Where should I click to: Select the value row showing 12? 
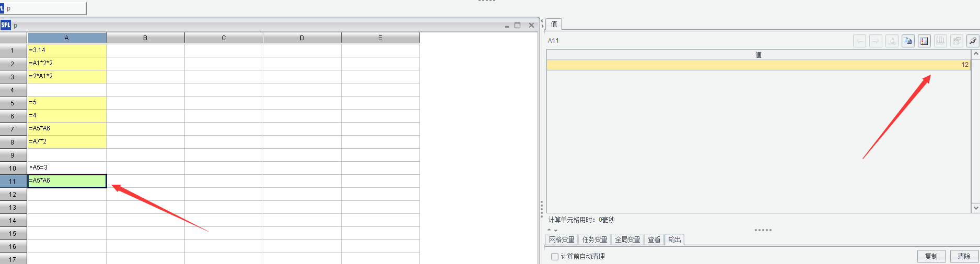[x=759, y=65]
